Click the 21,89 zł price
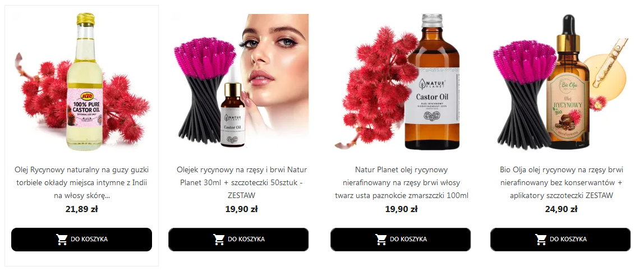644x271 pixels. [81, 209]
